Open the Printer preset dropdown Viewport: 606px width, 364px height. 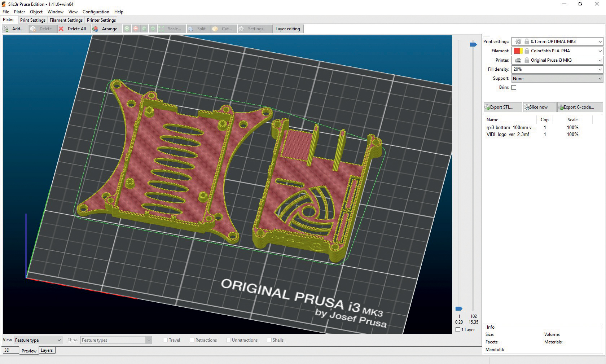pyautogui.click(x=557, y=60)
